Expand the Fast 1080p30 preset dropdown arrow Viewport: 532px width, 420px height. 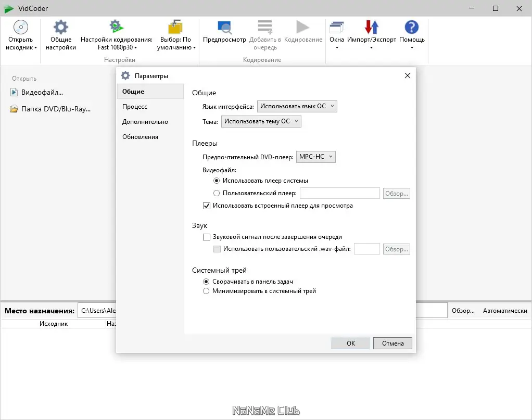click(x=136, y=48)
